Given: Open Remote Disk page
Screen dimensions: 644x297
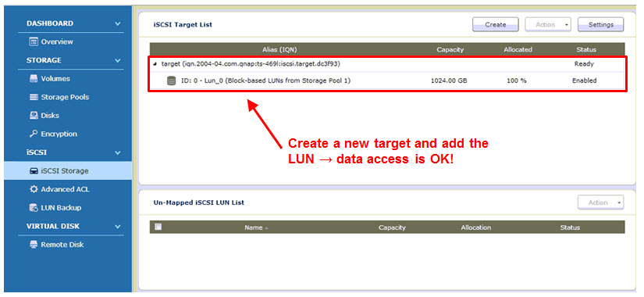Looking at the screenshot, I should coord(62,245).
